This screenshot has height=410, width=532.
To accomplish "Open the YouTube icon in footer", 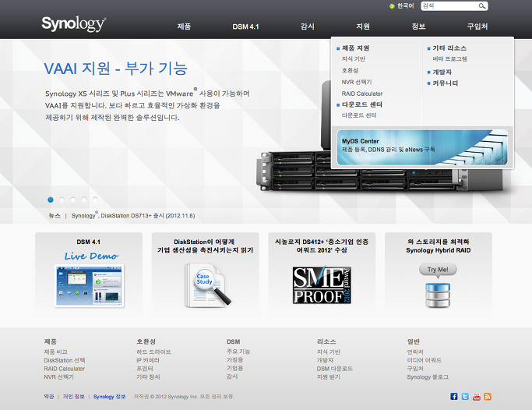I will (477, 397).
